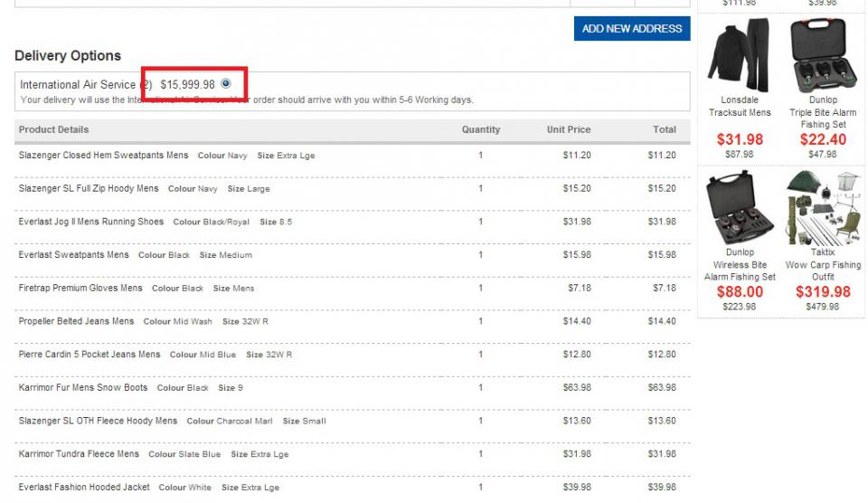Viewport: 868px width, 503px height.
Task: Open the Dunlop Triple Bite Alarm image
Action: point(823,54)
